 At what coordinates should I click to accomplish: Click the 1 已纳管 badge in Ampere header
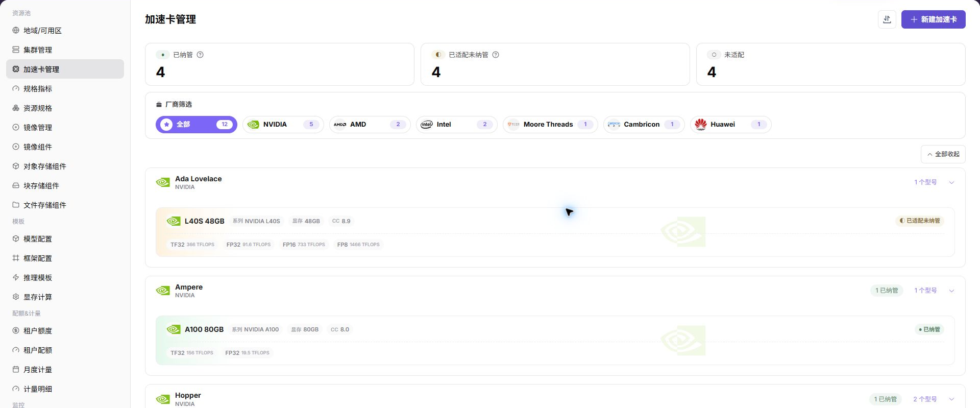[x=887, y=291]
